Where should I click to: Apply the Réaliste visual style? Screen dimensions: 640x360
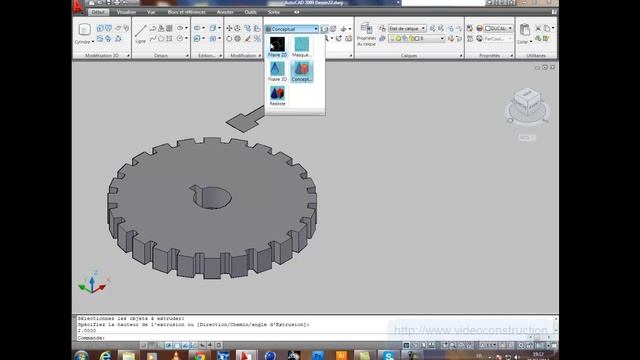(x=277, y=96)
